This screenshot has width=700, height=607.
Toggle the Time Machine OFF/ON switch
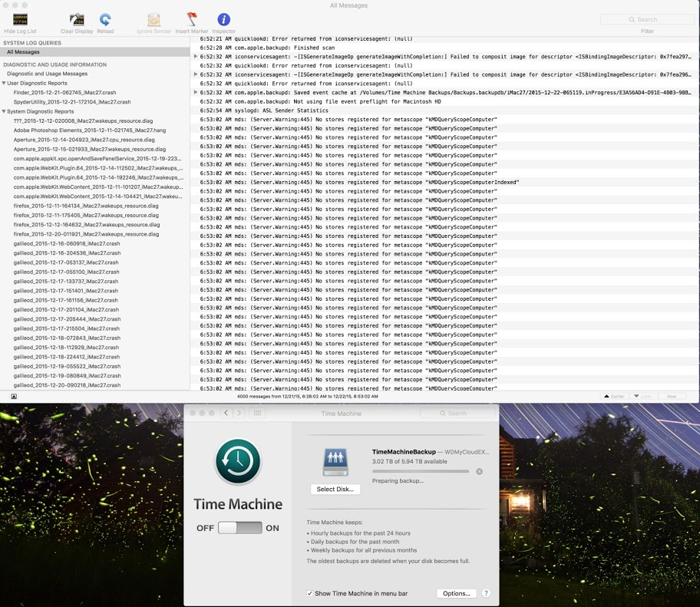point(239,528)
